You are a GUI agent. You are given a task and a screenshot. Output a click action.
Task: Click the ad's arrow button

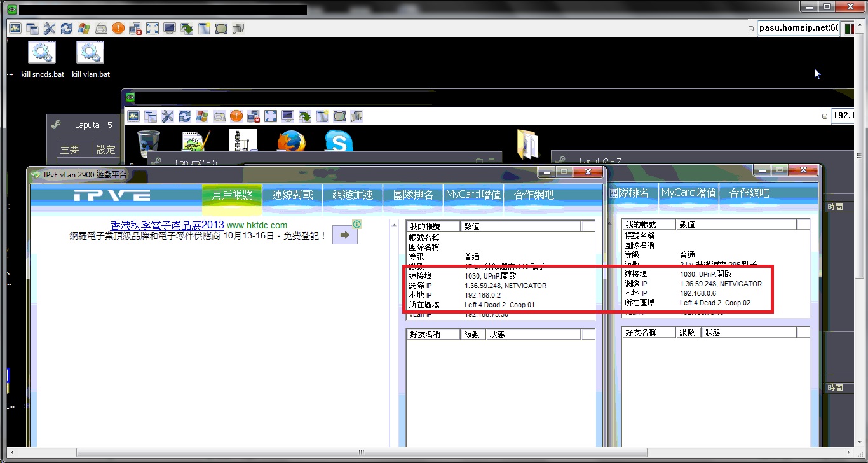click(x=345, y=235)
